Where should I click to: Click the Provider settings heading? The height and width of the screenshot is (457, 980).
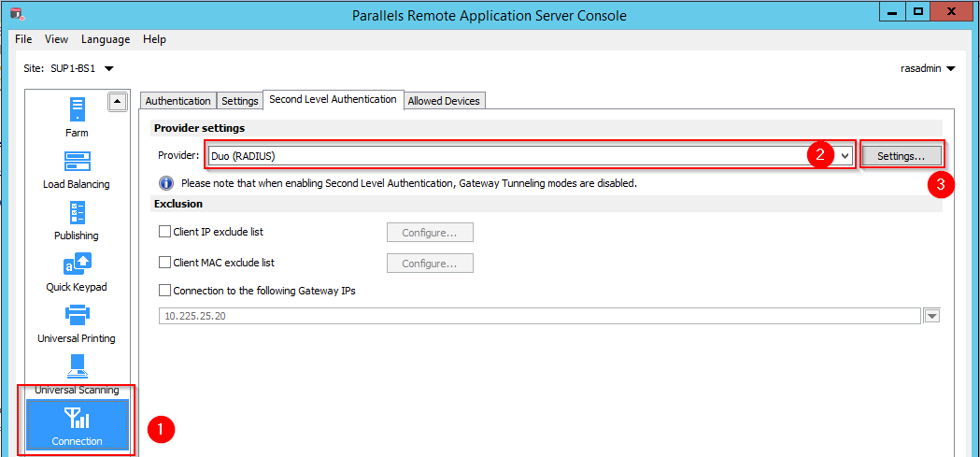199,128
